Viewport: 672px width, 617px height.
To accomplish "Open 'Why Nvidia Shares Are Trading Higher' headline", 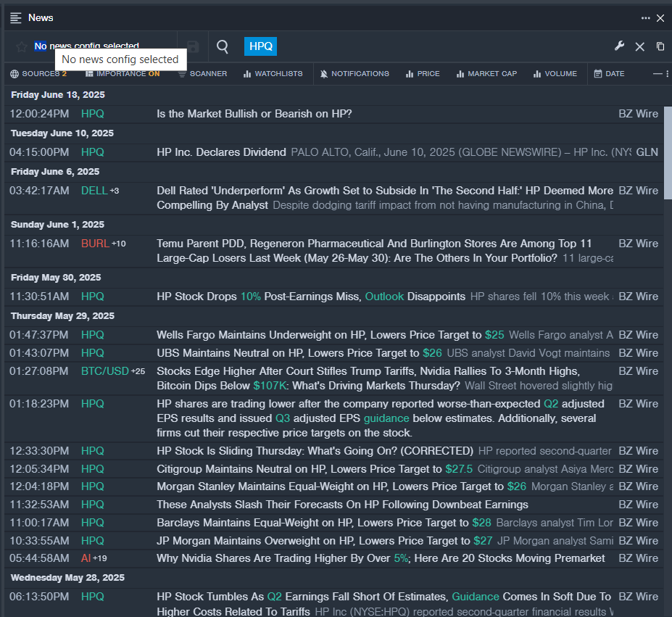I will 381,558.
